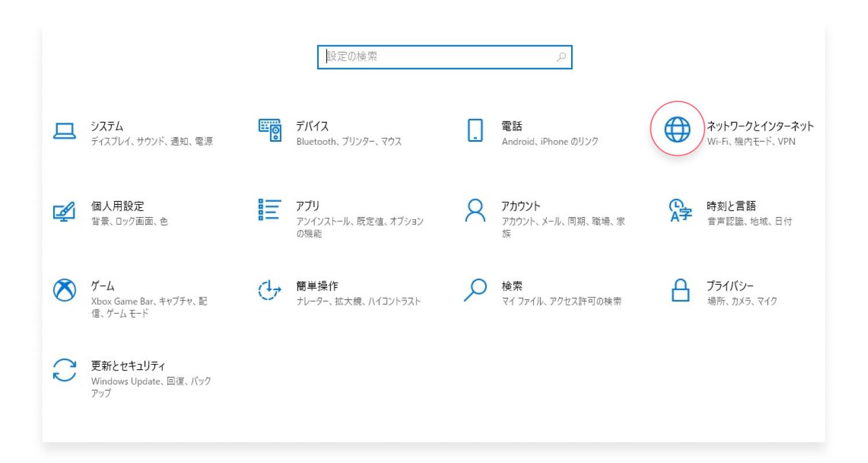Viewport: 868px width, 463px height.
Task: Click the text アンインストール、既定値、オプションの機能
Action: [360, 227]
